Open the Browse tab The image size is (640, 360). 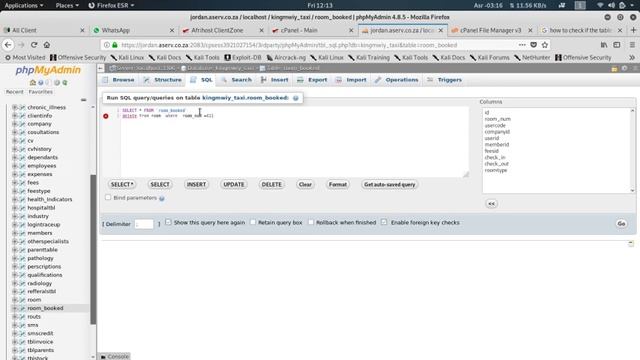pos(119,80)
